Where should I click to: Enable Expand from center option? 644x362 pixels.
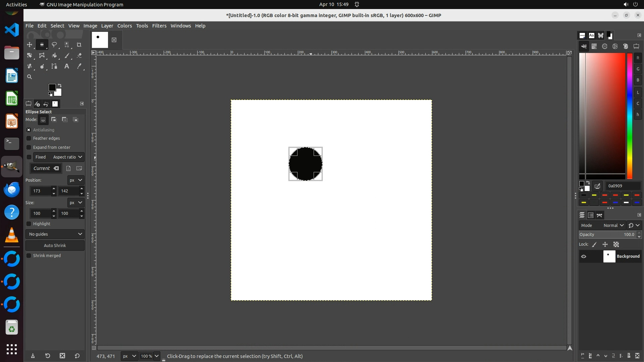(29, 147)
